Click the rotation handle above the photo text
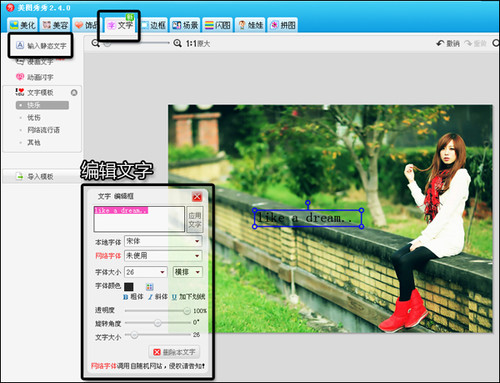The image size is (500, 383). pyautogui.click(x=308, y=203)
